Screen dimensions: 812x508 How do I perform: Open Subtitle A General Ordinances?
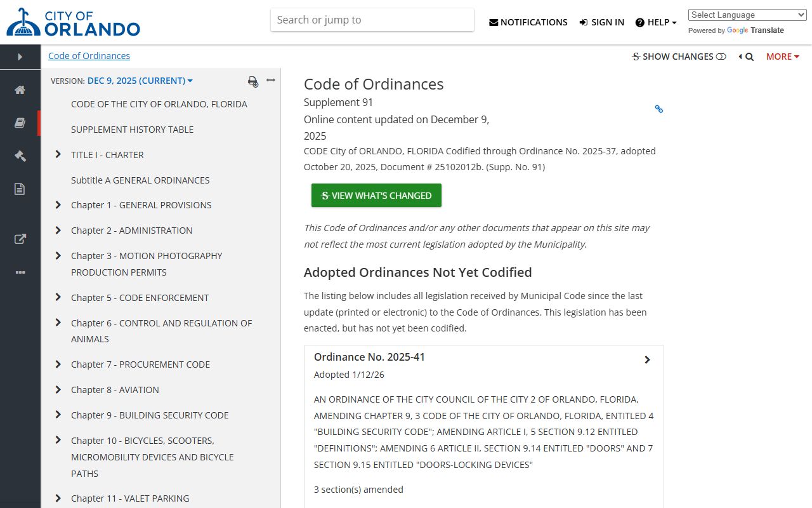140,180
